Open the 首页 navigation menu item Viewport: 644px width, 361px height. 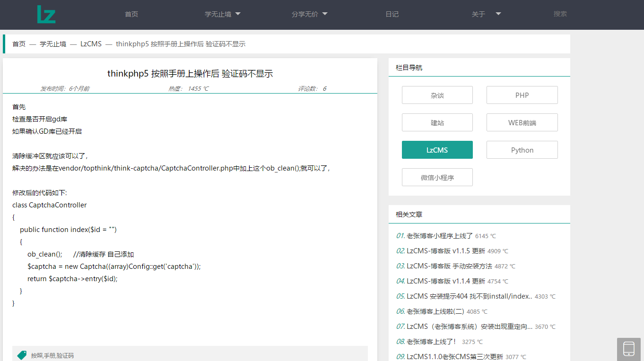click(131, 14)
